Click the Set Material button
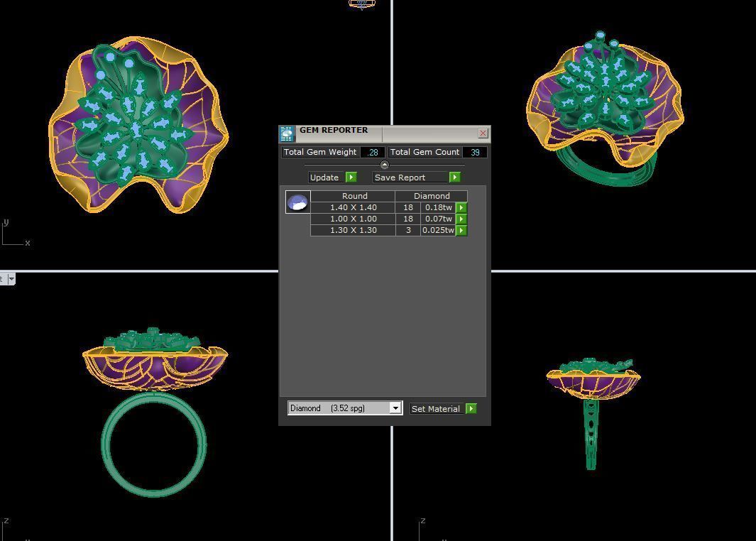 click(x=437, y=409)
